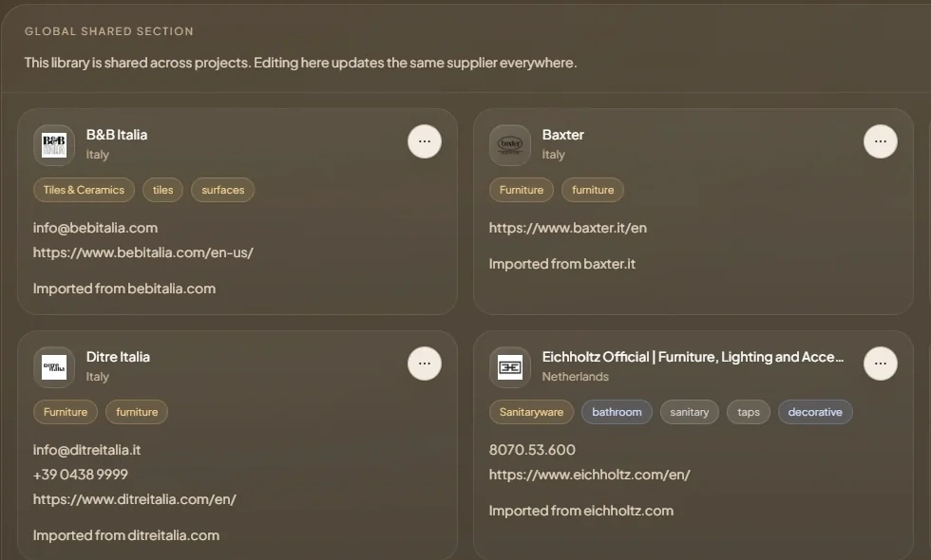Select the surfaces tag
This screenshot has width=931, height=560.
coord(222,190)
